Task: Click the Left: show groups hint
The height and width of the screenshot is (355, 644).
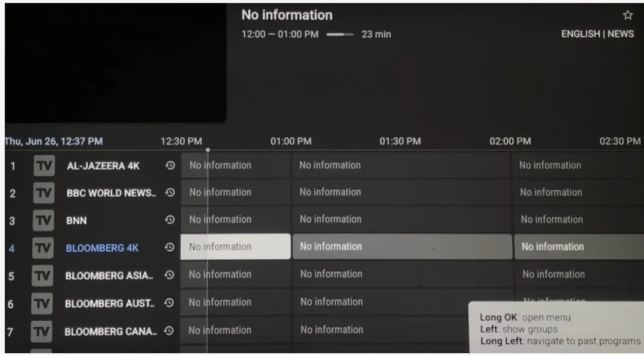Action: (x=519, y=329)
